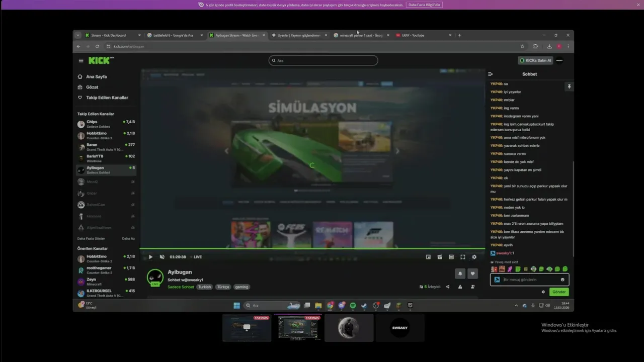The image size is (644, 362).
Task: Open browser downloads icon
Action: (x=549, y=46)
